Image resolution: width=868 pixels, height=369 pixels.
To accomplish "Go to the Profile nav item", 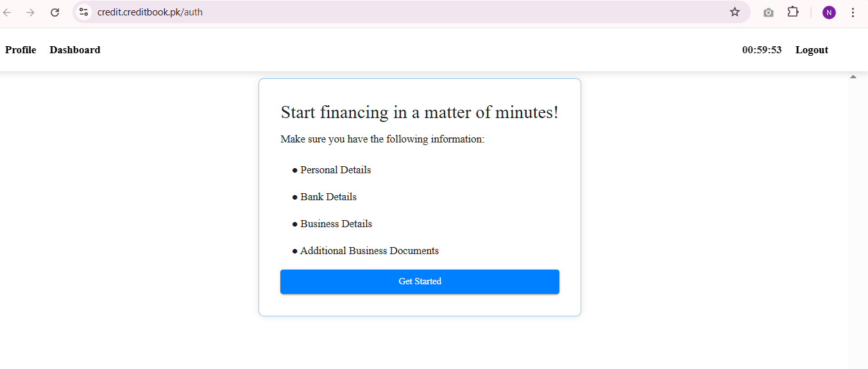I will tap(21, 50).
